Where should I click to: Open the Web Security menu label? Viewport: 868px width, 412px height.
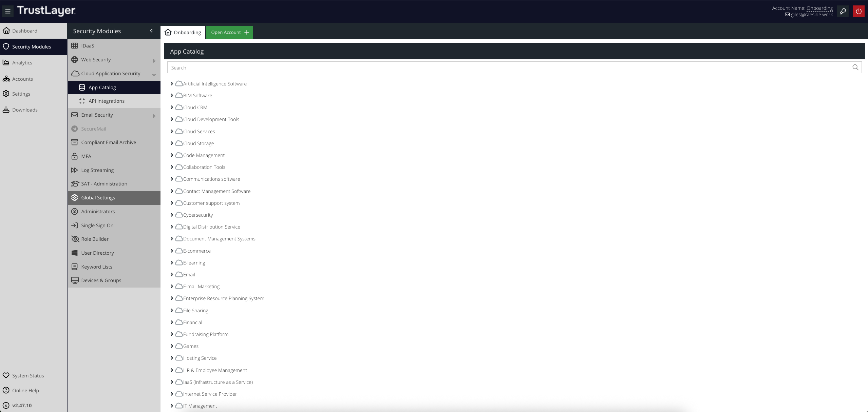[96, 60]
